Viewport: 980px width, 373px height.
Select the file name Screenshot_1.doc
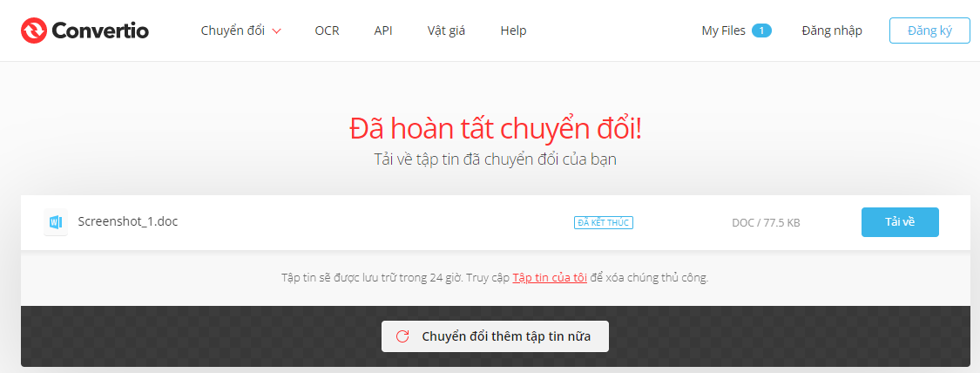(127, 221)
